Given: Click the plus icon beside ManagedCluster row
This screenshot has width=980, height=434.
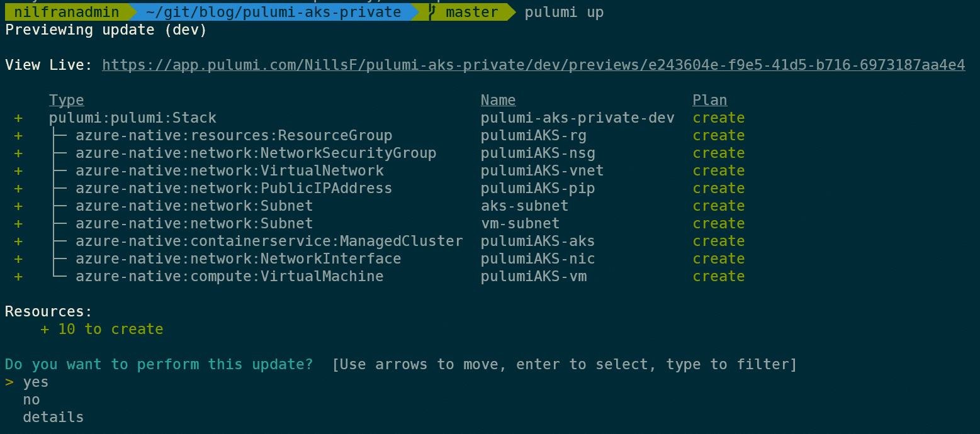Looking at the screenshot, I should (x=18, y=242).
